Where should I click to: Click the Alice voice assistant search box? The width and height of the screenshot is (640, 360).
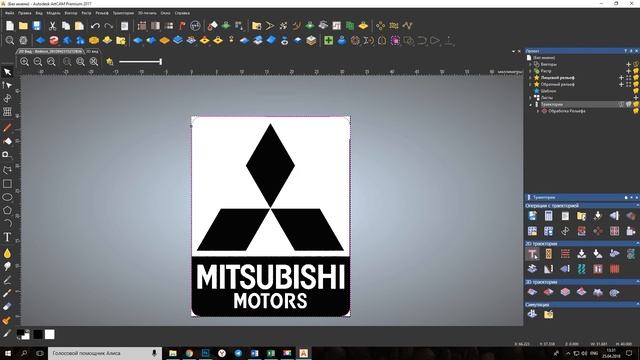coord(105,353)
